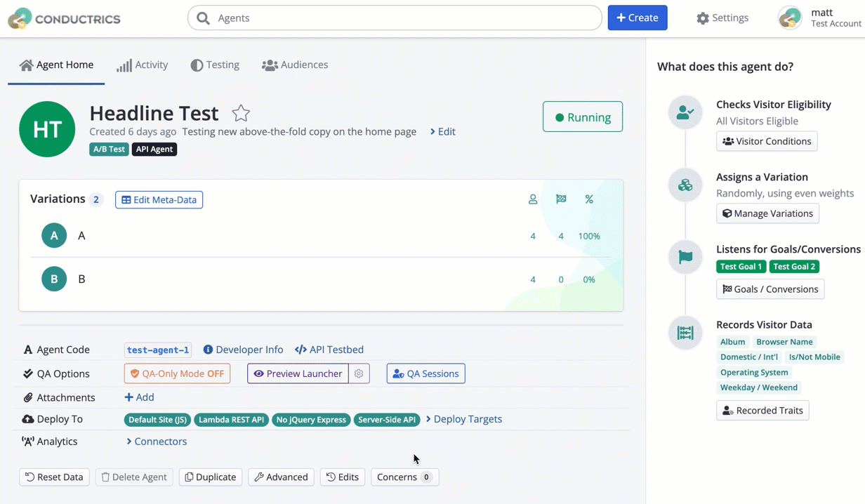
Task: Click the Checks Visitor Eligibility step icon
Action: (x=685, y=112)
